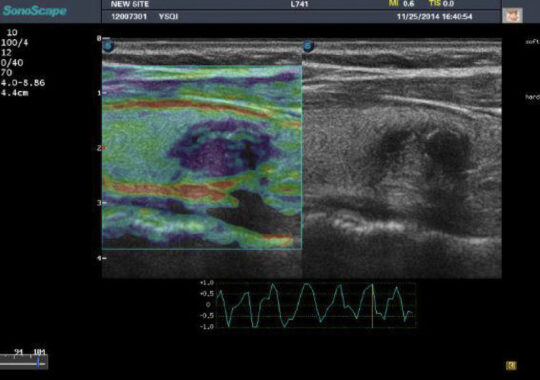Click the orange cursor line on the strain graph

pos(372,305)
